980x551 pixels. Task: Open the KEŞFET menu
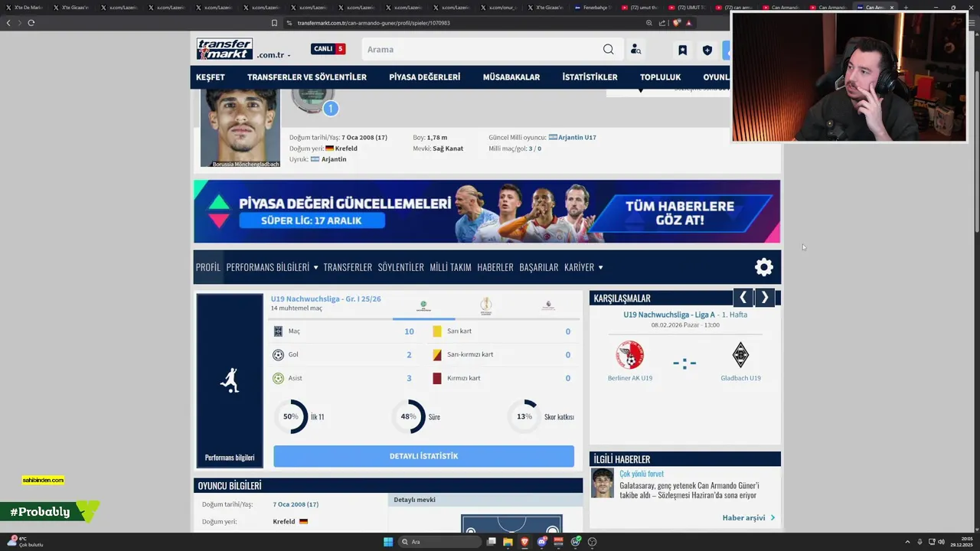[211, 77]
